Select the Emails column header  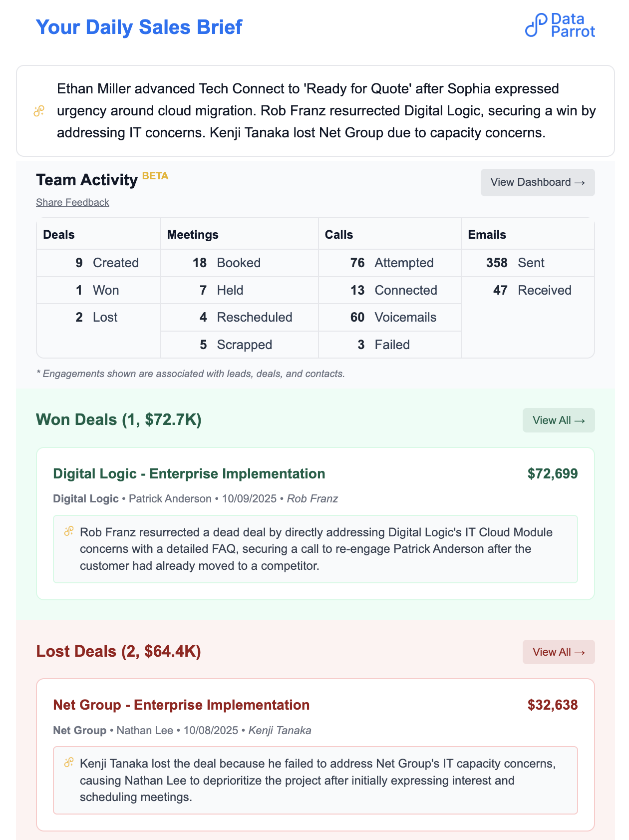487,234
